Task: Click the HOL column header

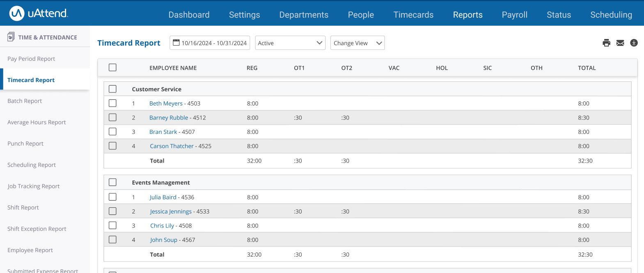Action: 442,68
